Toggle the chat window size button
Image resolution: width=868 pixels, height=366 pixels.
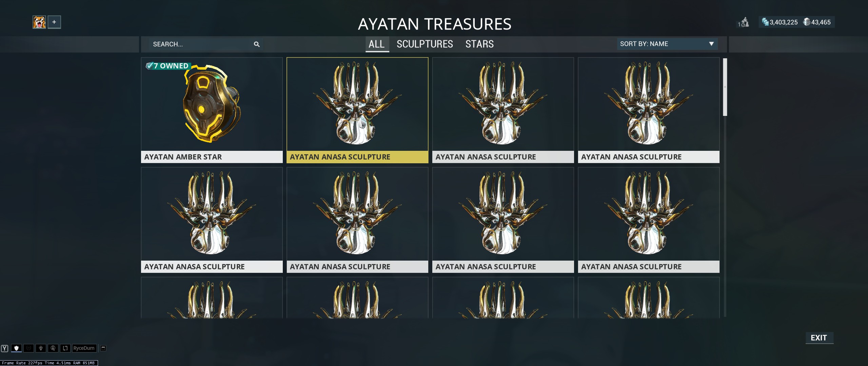103,348
